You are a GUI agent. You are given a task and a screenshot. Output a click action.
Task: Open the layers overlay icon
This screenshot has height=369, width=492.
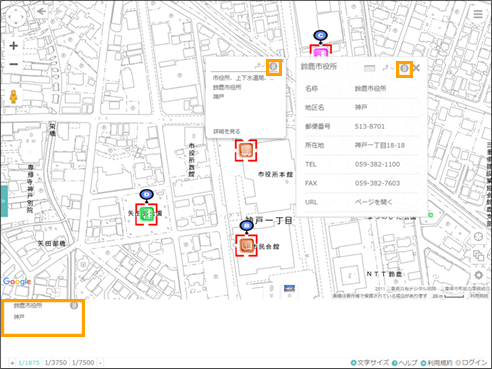point(479,256)
